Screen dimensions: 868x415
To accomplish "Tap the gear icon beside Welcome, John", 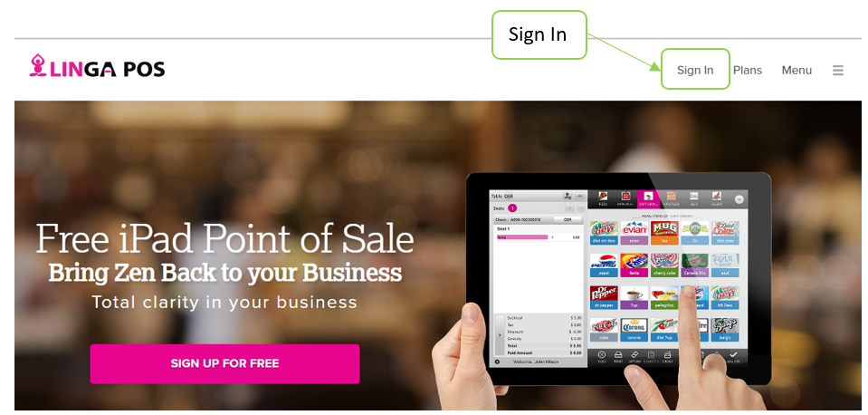I will click(497, 362).
